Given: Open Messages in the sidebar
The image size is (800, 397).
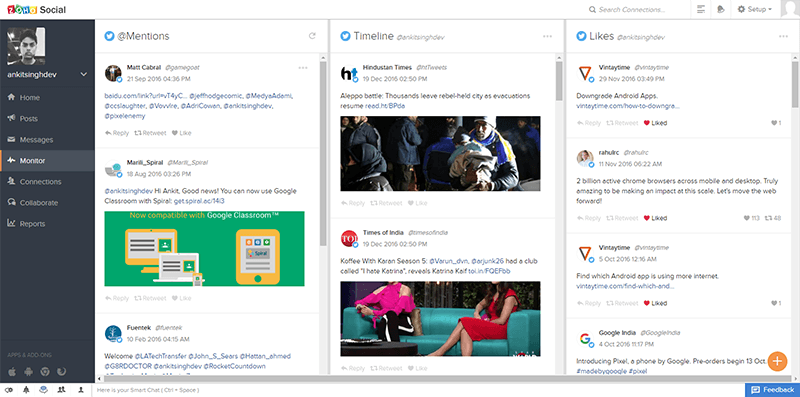Looking at the screenshot, I should pos(47,140).
